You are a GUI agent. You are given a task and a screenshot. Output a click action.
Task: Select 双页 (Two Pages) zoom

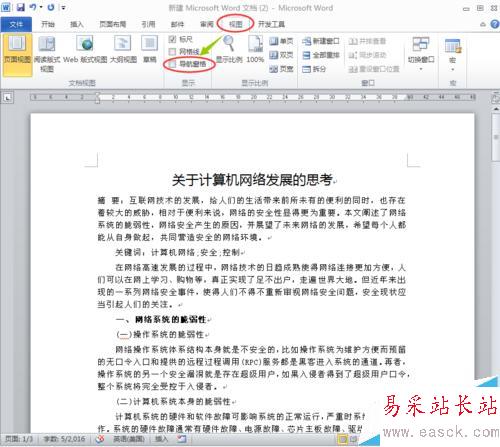pos(281,55)
